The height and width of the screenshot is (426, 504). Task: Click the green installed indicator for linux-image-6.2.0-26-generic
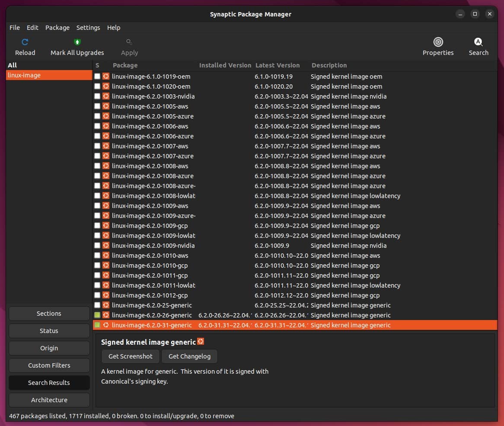[x=97, y=315]
